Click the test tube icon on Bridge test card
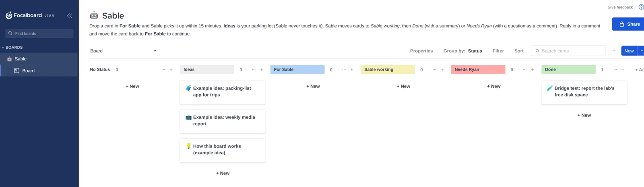 click(550, 88)
